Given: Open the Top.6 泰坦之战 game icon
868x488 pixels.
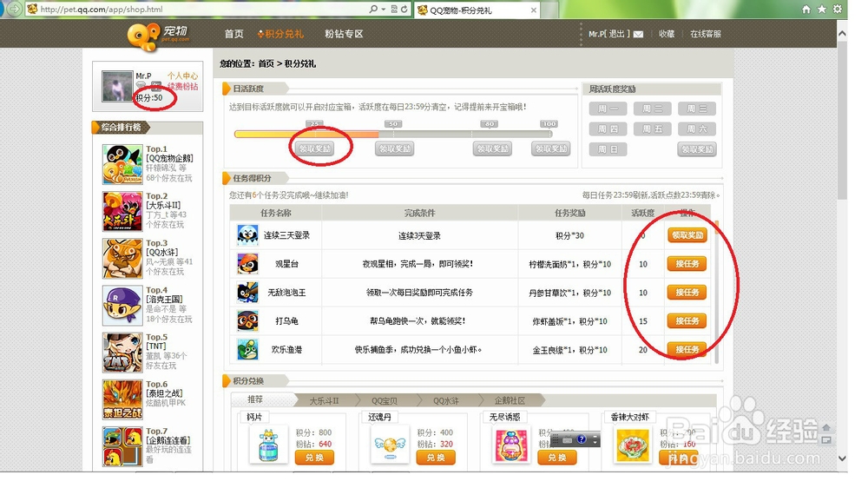Looking at the screenshot, I should (x=122, y=399).
